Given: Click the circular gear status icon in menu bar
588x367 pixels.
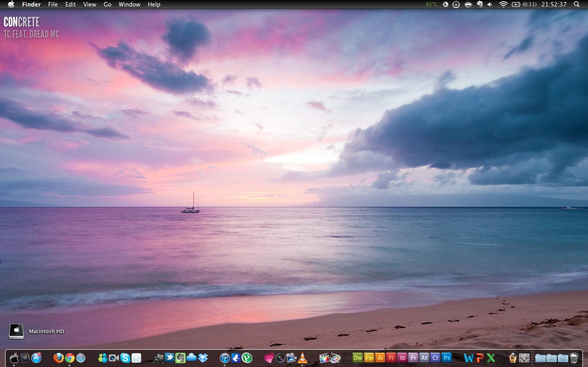Looking at the screenshot, I should (456, 4).
